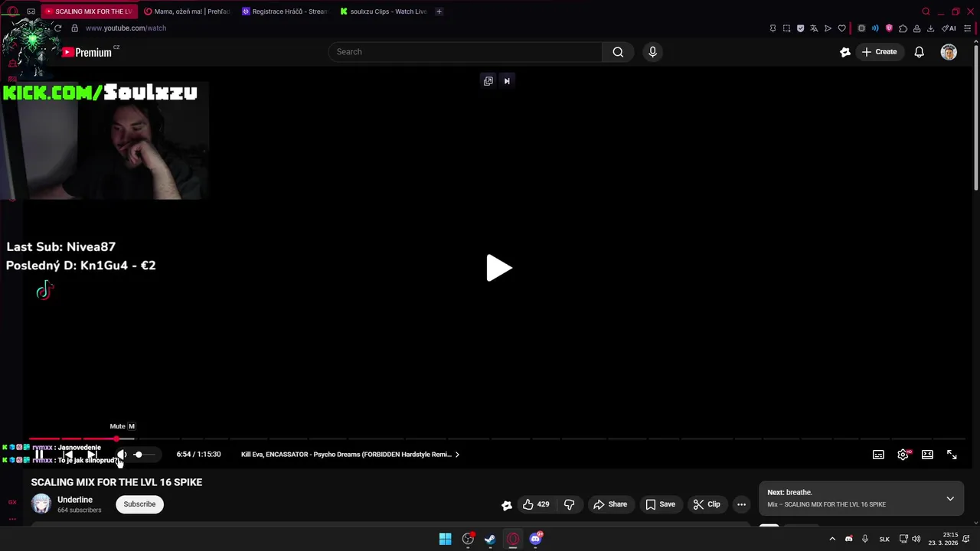The width and height of the screenshot is (980, 551).
Task: Open the browser easy setup menu icon
Action: tap(968, 28)
